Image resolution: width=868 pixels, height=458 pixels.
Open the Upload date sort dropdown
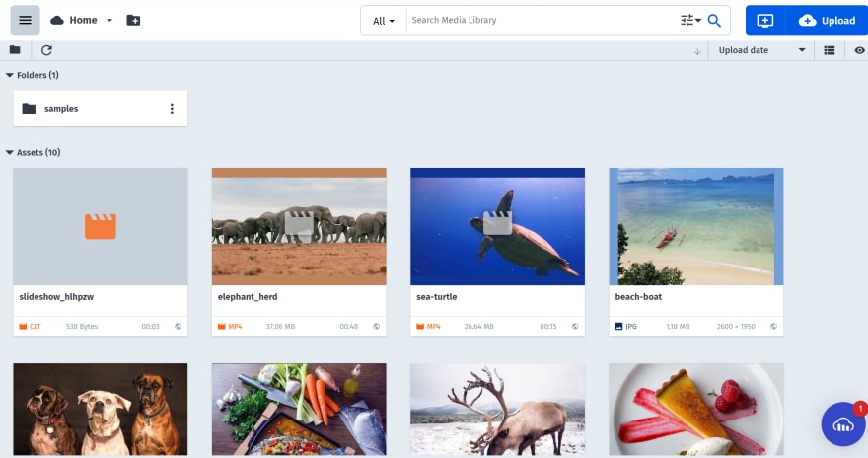coord(761,50)
